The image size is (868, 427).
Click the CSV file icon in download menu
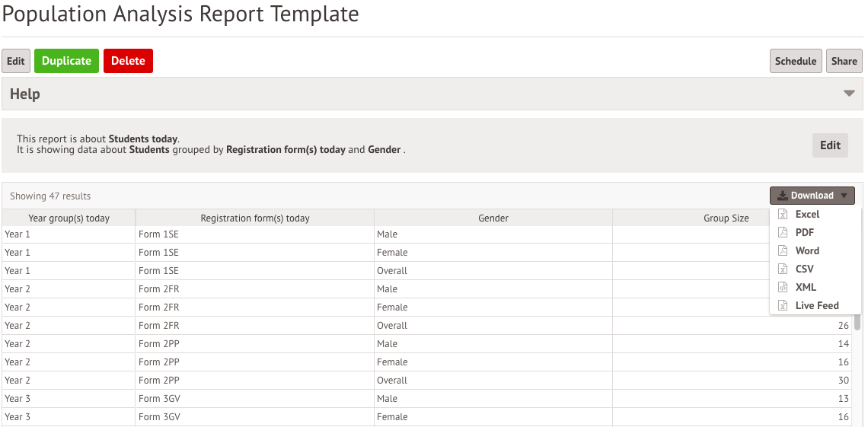pos(783,269)
